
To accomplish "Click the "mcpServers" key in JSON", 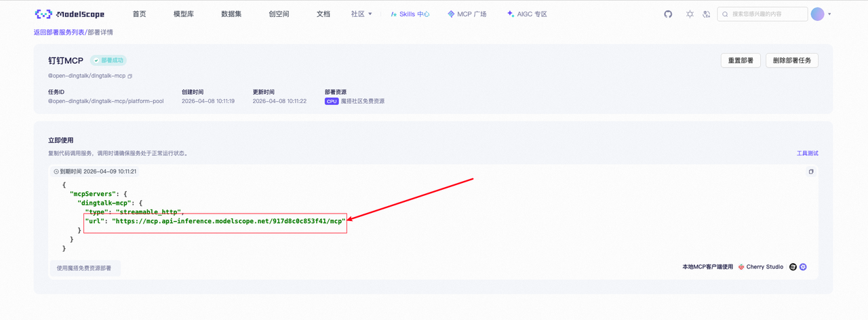I will coord(93,194).
